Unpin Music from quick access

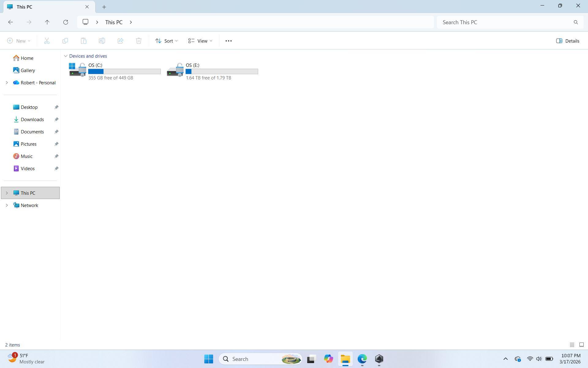[56, 156]
